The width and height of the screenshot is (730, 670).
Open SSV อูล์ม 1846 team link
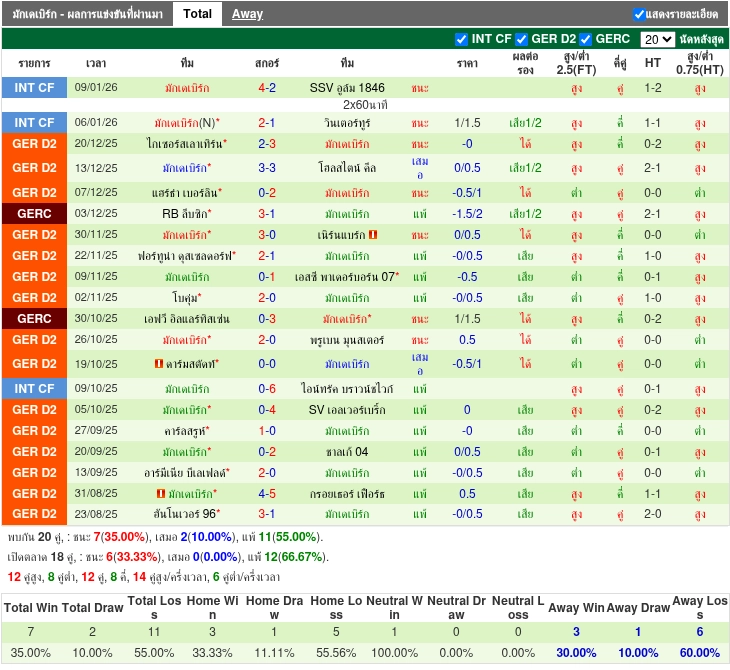click(x=347, y=88)
